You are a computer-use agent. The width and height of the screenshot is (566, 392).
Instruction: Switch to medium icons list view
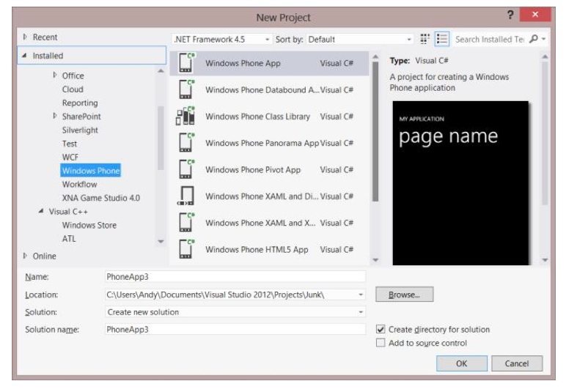tap(442, 39)
